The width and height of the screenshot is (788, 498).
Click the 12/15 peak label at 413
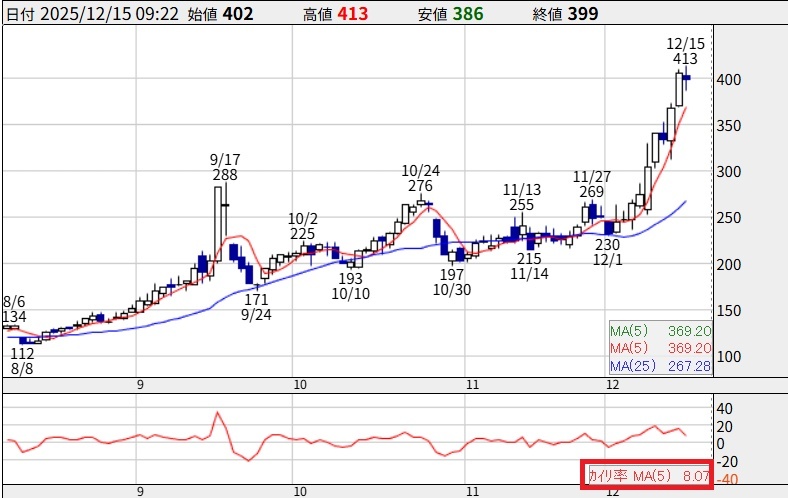[x=685, y=51]
